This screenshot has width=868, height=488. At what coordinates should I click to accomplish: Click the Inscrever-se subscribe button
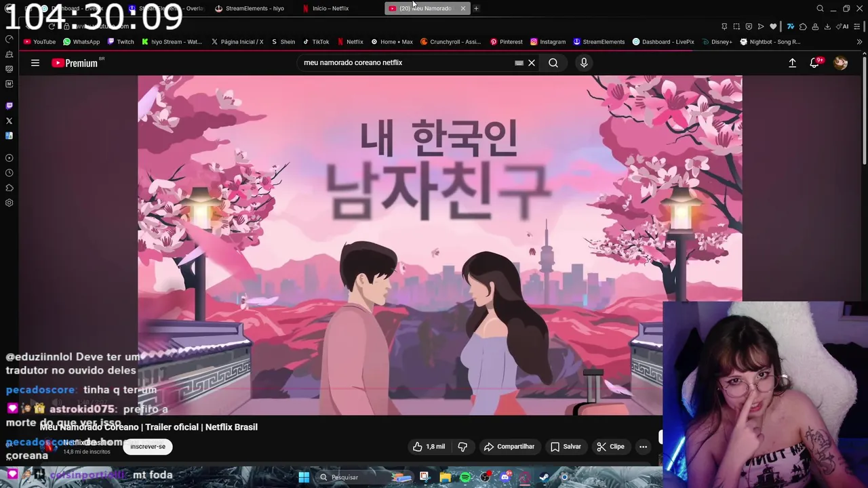pos(148,447)
